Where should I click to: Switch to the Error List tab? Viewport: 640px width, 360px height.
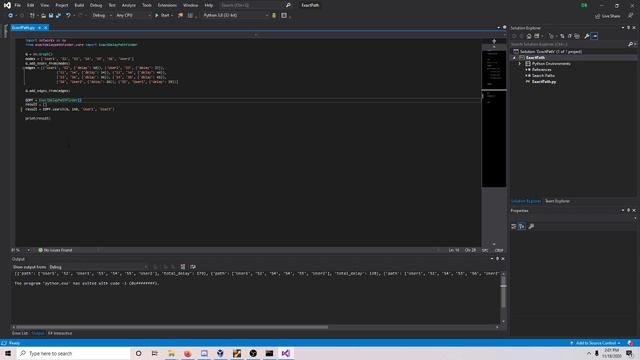click(20, 333)
